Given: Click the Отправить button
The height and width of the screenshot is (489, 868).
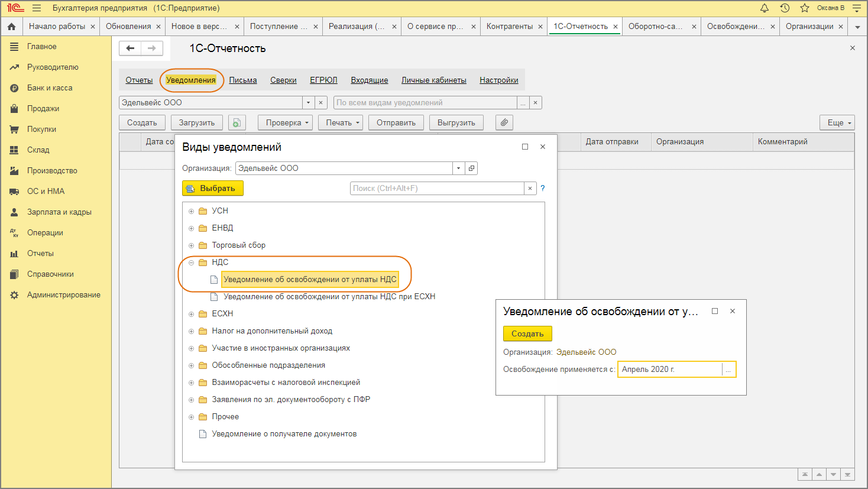Looking at the screenshot, I should point(396,122).
